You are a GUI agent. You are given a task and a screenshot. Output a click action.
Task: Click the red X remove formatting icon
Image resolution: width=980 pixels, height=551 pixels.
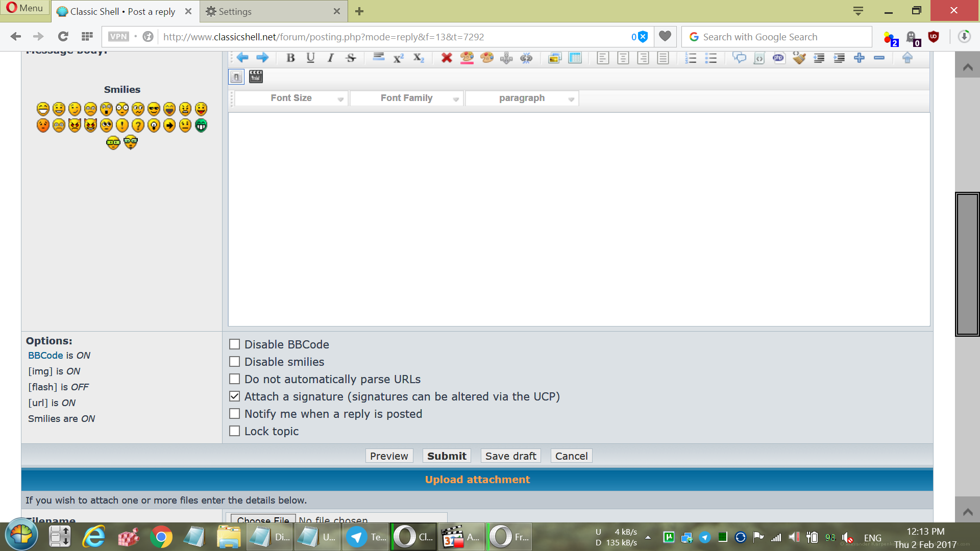click(447, 58)
